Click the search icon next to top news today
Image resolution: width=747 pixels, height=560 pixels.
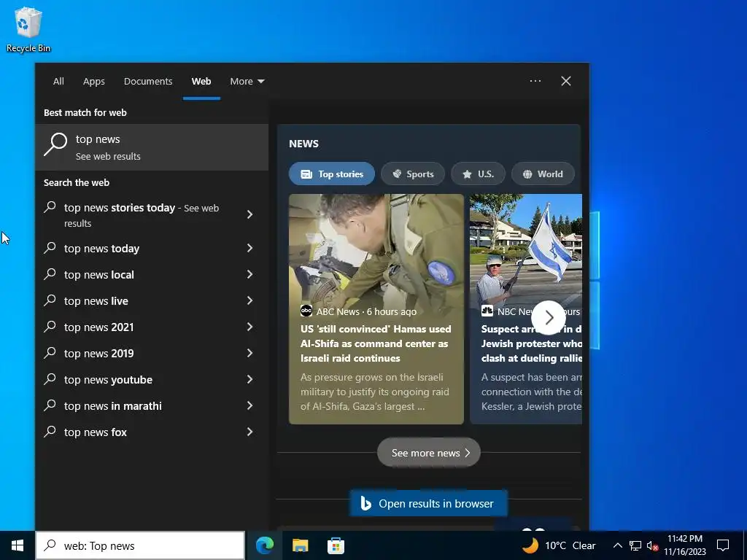click(x=50, y=248)
